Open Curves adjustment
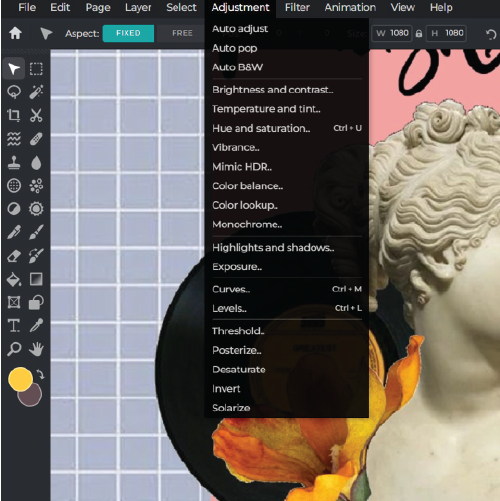This screenshot has height=501, width=500. (x=287, y=289)
